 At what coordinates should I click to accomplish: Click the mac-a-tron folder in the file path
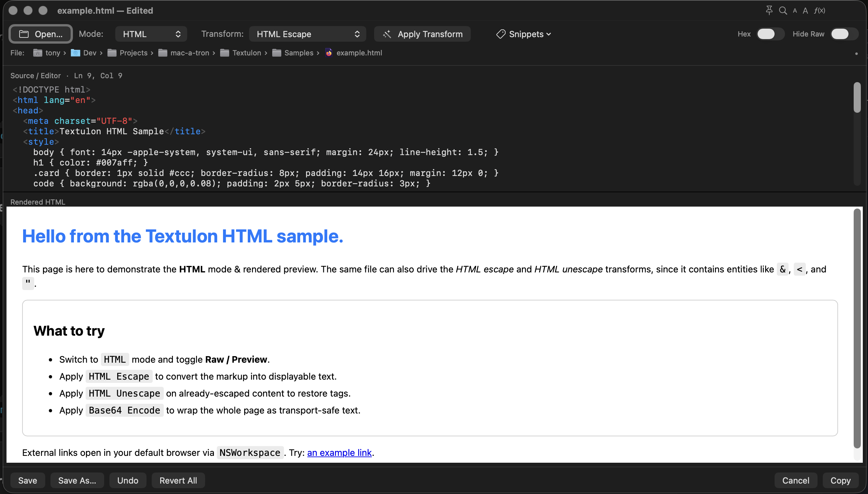(x=184, y=53)
